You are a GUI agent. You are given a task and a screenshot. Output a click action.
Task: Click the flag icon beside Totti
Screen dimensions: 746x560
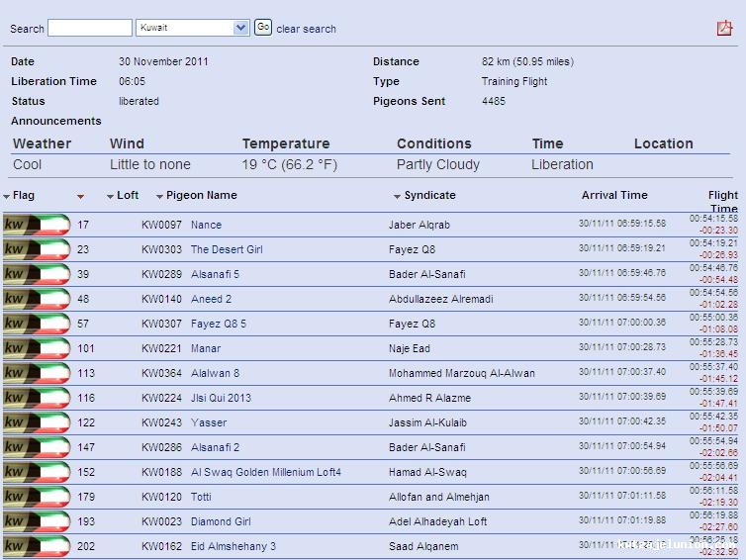(x=37, y=497)
